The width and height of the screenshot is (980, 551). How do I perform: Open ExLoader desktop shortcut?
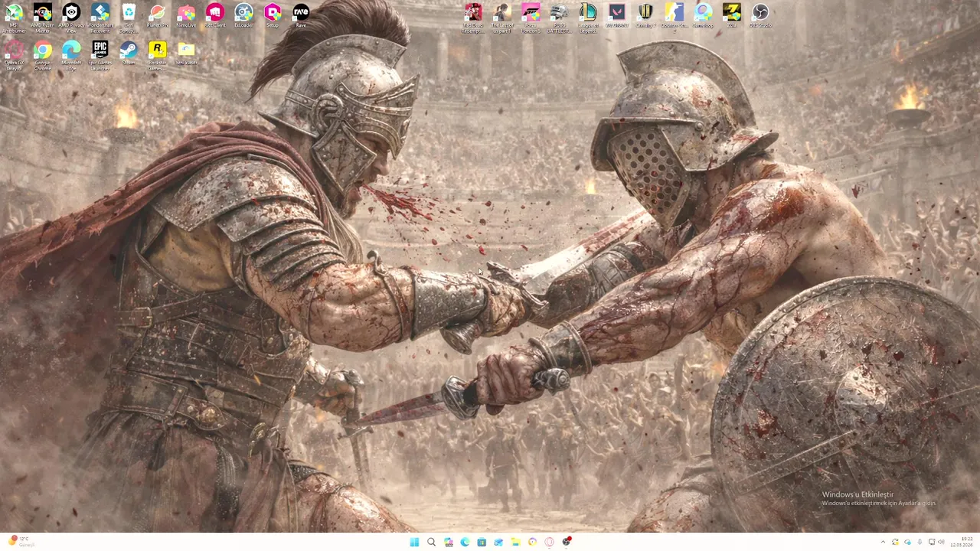[243, 15]
